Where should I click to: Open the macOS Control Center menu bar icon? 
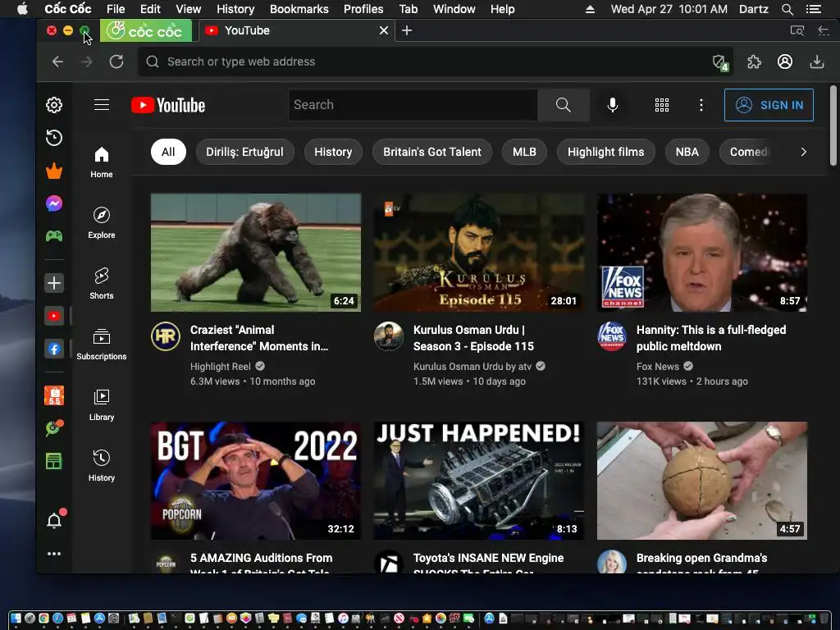[814, 9]
